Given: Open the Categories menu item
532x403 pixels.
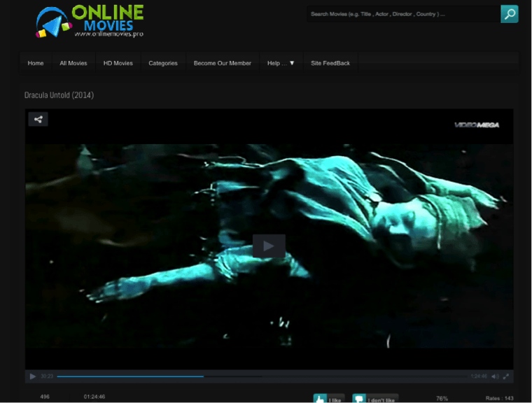Looking at the screenshot, I should 163,63.
